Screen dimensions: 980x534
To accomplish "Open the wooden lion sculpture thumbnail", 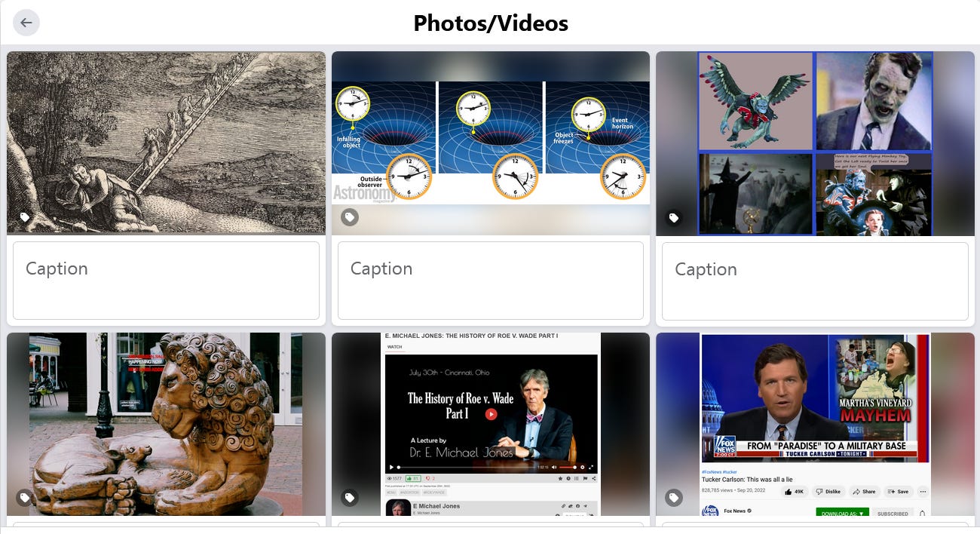I will tap(166, 424).
